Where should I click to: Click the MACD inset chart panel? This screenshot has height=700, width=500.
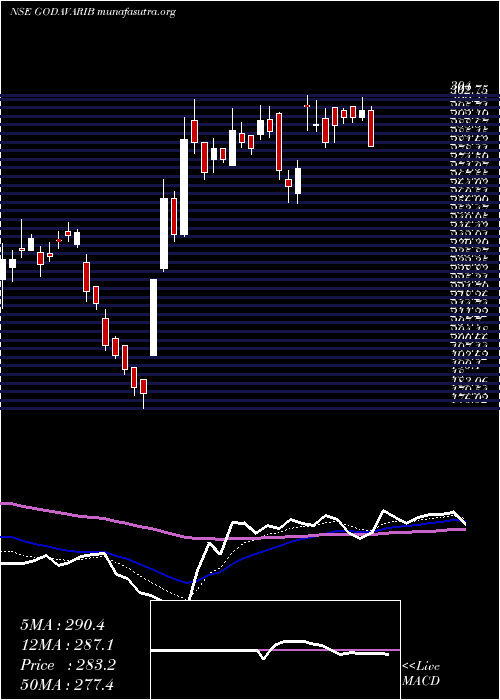(275, 650)
